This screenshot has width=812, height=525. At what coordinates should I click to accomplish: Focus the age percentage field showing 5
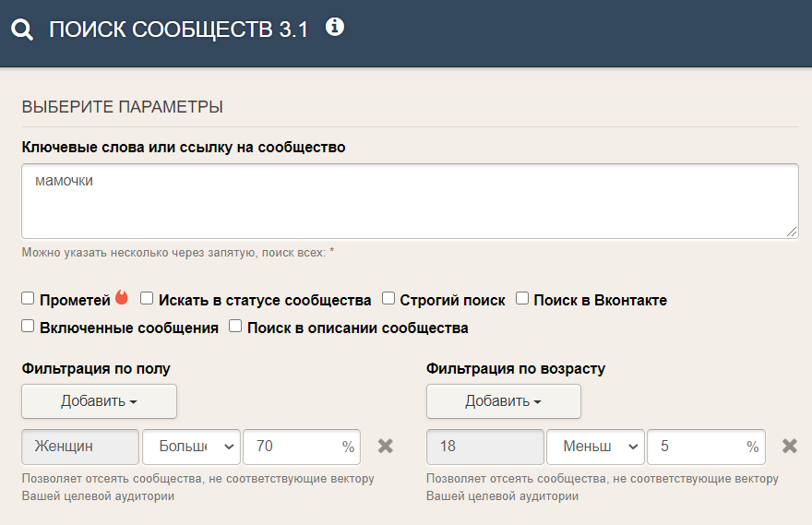pos(695,447)
